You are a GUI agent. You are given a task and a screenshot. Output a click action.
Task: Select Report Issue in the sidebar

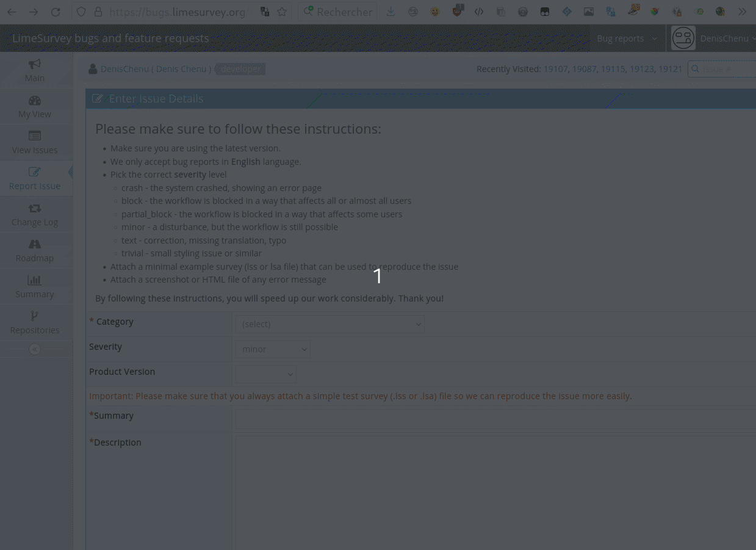pyautogui.click(x=35, y=179)
